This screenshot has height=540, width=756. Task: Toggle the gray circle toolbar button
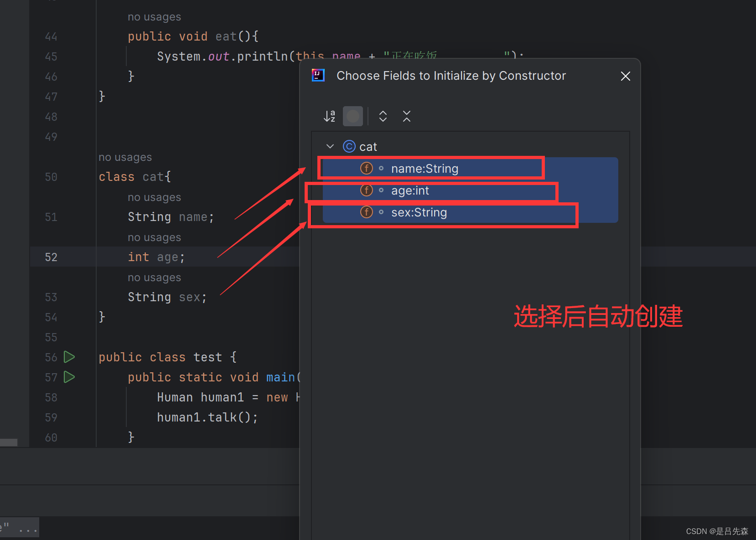[353, 116]
